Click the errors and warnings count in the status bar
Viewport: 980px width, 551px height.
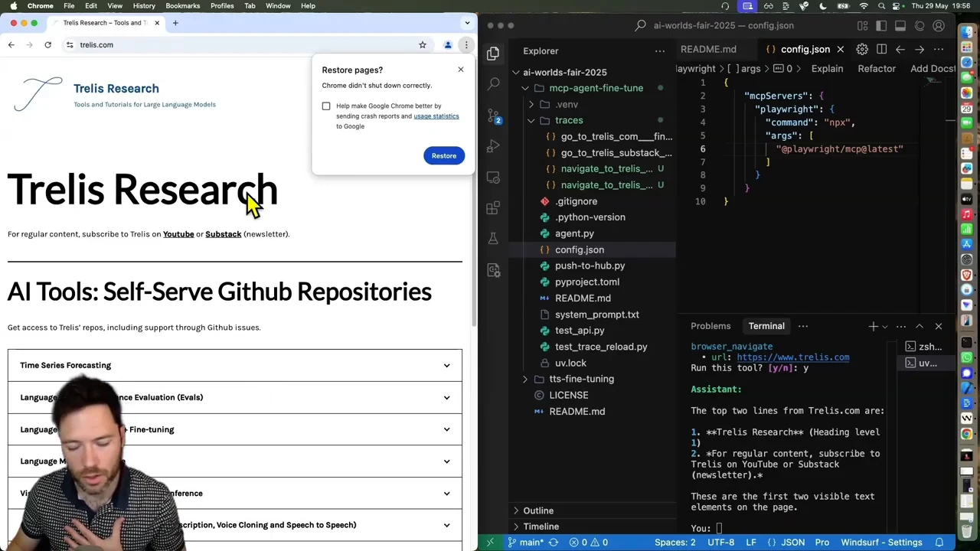(589, 543)
